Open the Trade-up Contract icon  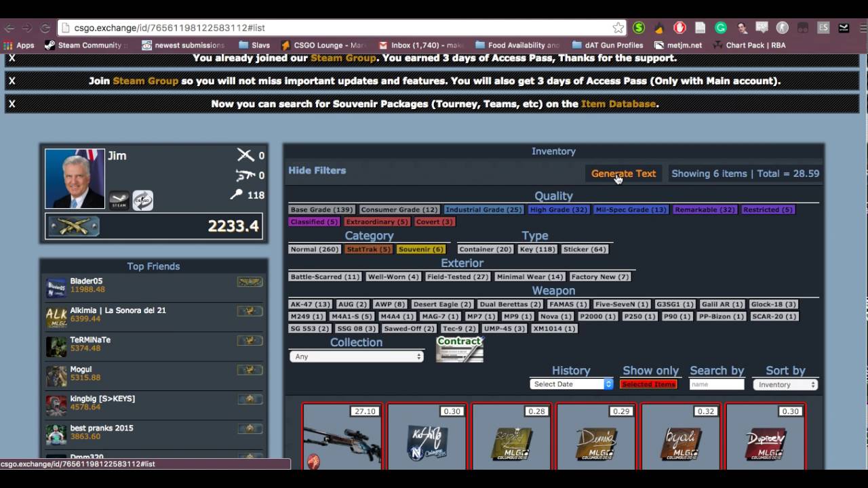tap(460, 349)
